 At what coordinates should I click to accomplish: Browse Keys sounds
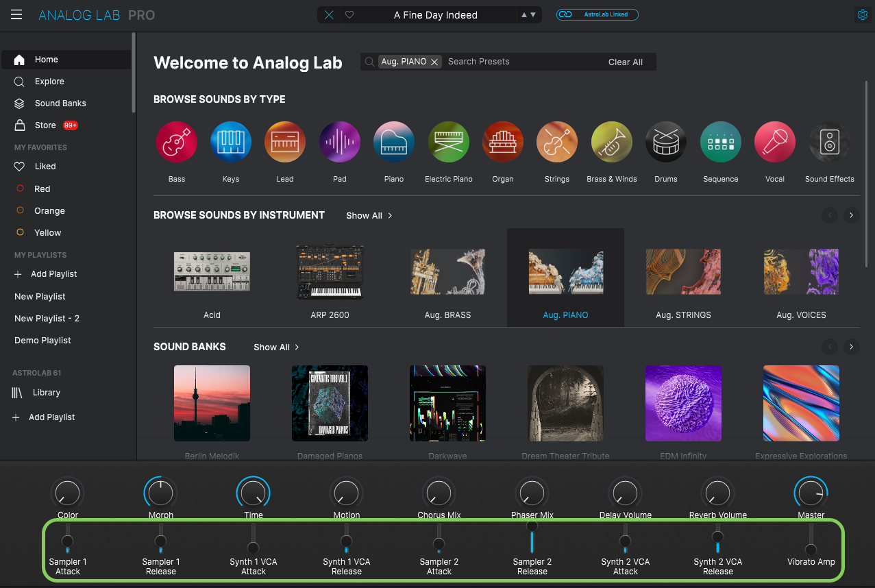point(231,142)
